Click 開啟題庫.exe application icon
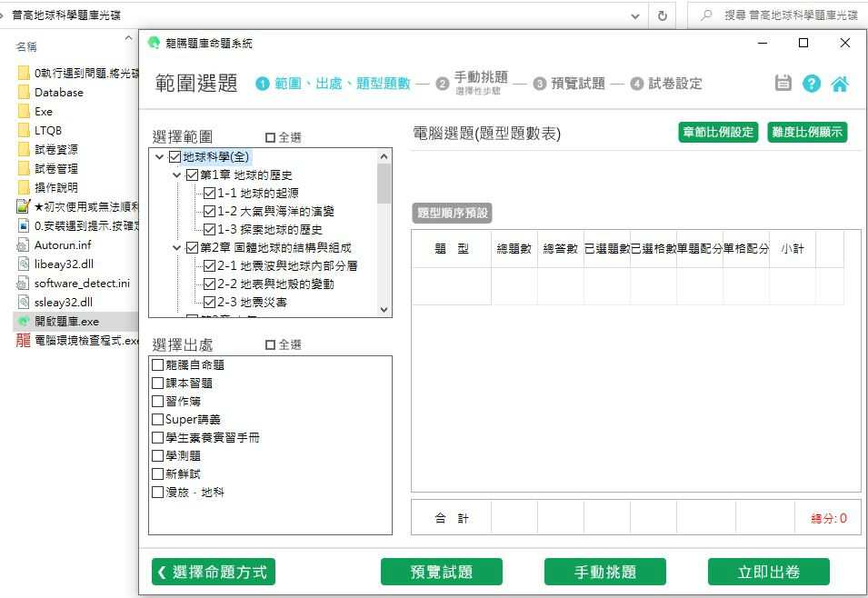868x598 pixels. click(x=24, y=321)
